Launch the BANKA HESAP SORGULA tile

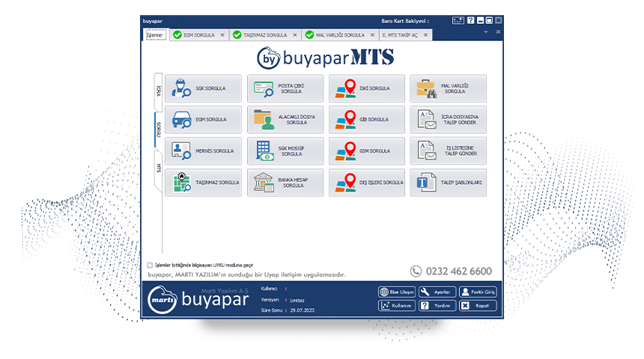coord(285,182)
